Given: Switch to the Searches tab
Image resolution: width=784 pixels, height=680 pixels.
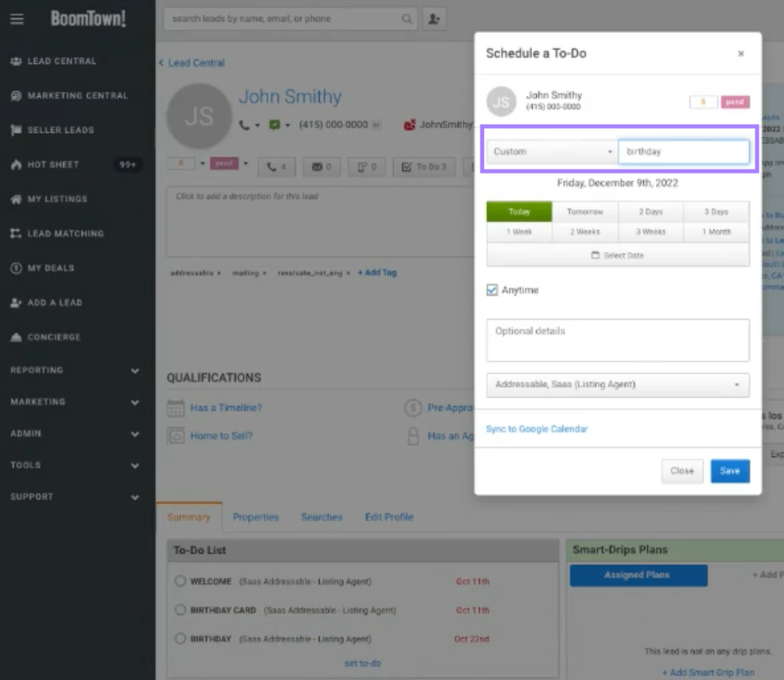Looking at the screenshot, I should point(321,517).
